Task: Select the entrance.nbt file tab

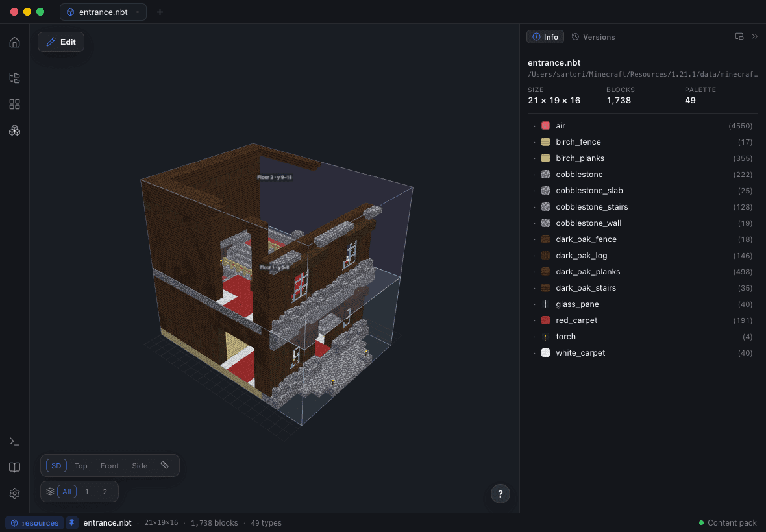Action: 103,12
